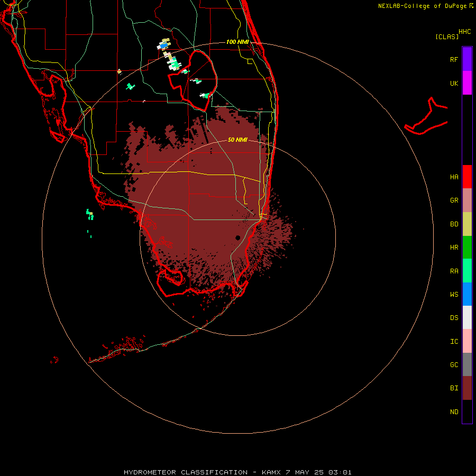Click the GC legend label

(454, 365)
